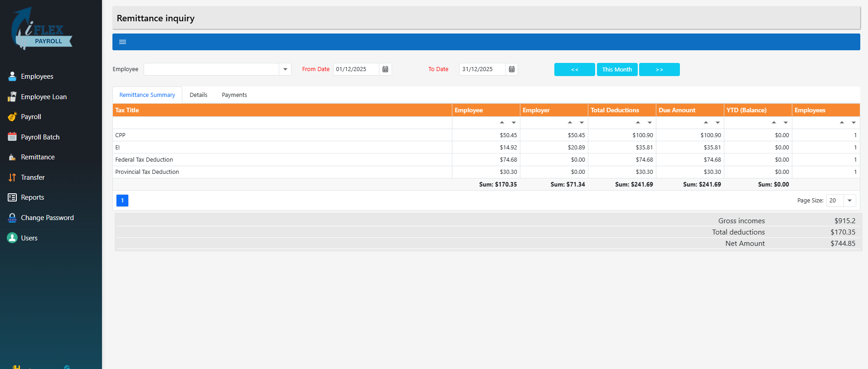Click the Tax Title filter field
This screenshot has width=868, height=369.
point(282,123)
